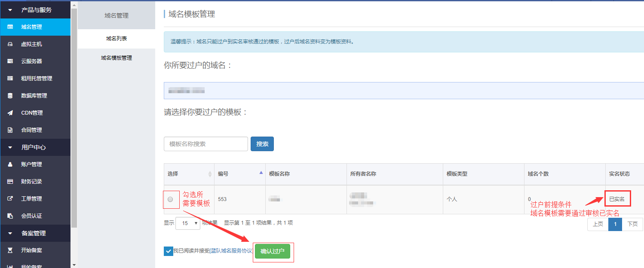Switch to the 域名模板管理 submenu item

[117, 58]
